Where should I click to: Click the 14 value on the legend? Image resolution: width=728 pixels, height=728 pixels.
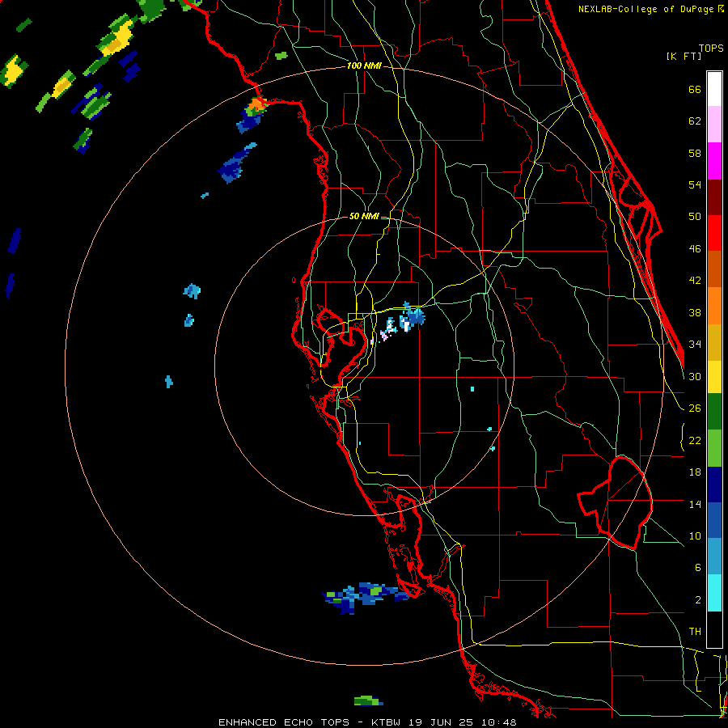click(695, 504)
